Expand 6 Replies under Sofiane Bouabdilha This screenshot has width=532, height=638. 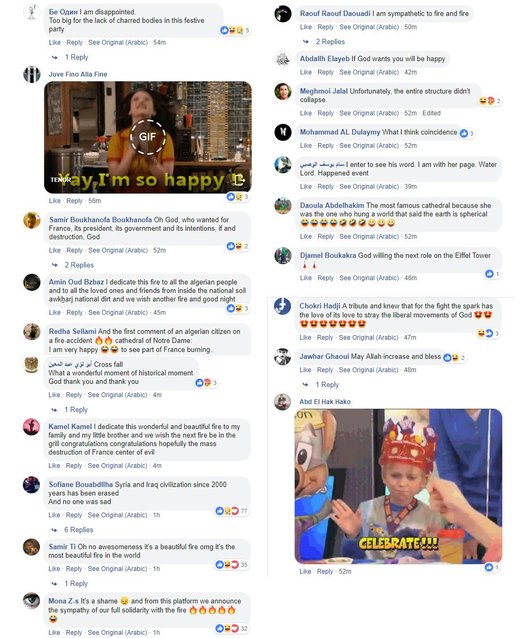click(x=78, y=530)
